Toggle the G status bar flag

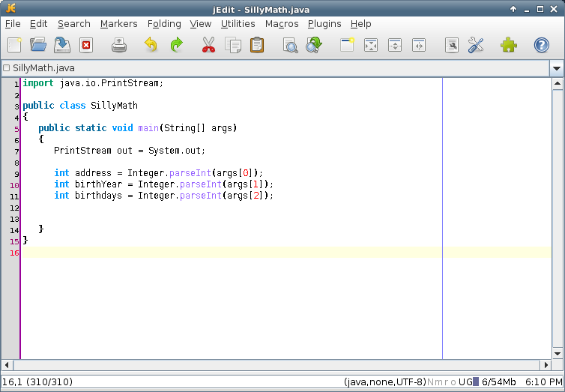pyautogui.click(x=469, y=382)
